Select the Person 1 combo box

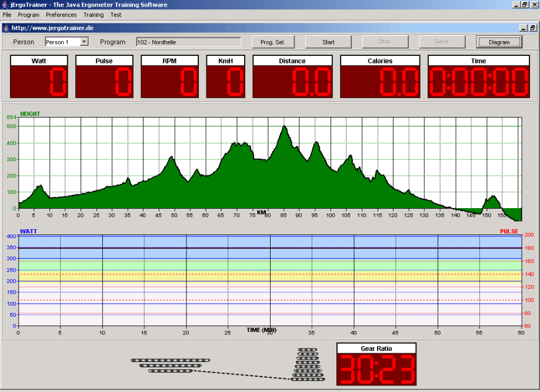(67, 42)
